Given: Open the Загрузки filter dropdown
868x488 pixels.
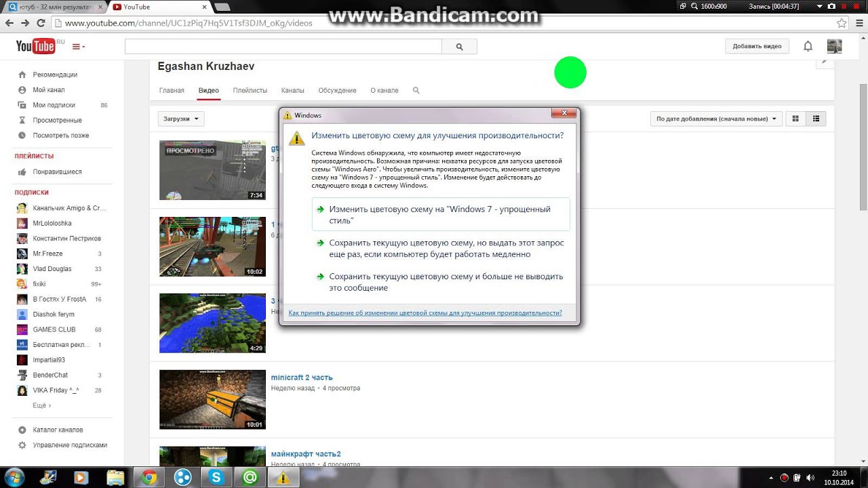Looking at the screenshot, I should tap(181, 119).
